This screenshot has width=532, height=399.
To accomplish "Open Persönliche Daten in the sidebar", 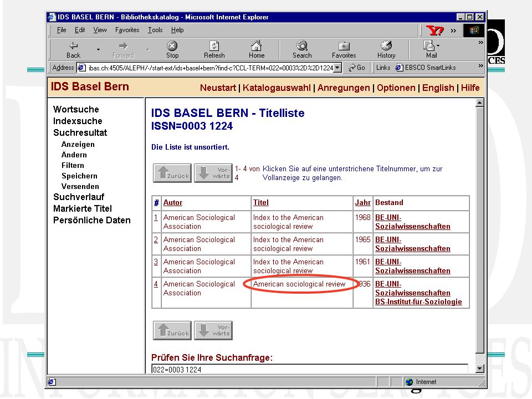I will pyautogui.click(x=92, y=220).
